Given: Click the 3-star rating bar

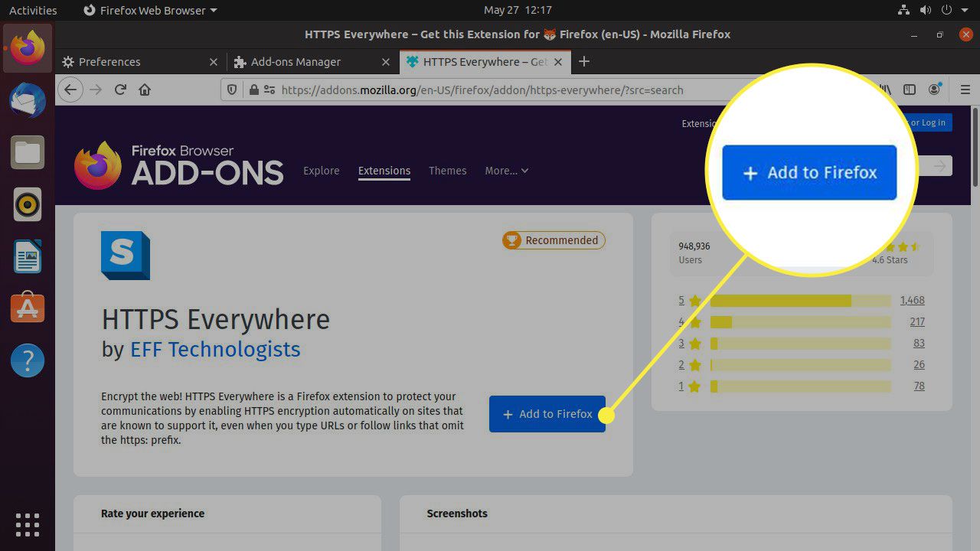Looking at the screenshot, I should [801, 344].
